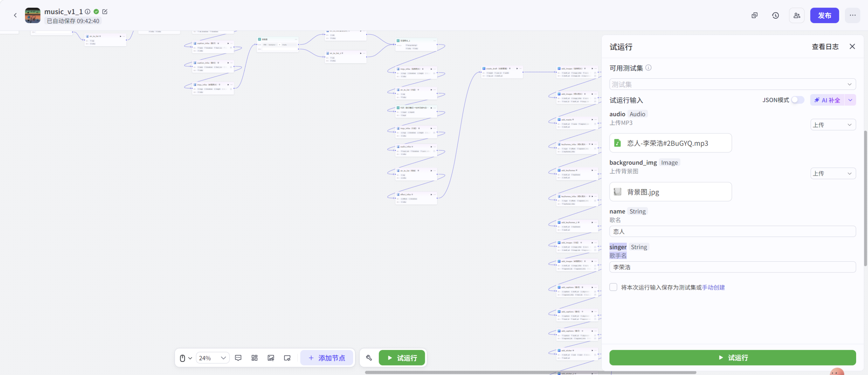The height and width of the screenshot is (375, 868).
Task: Check the save inputs as test set checkbox
Action: 613,287
